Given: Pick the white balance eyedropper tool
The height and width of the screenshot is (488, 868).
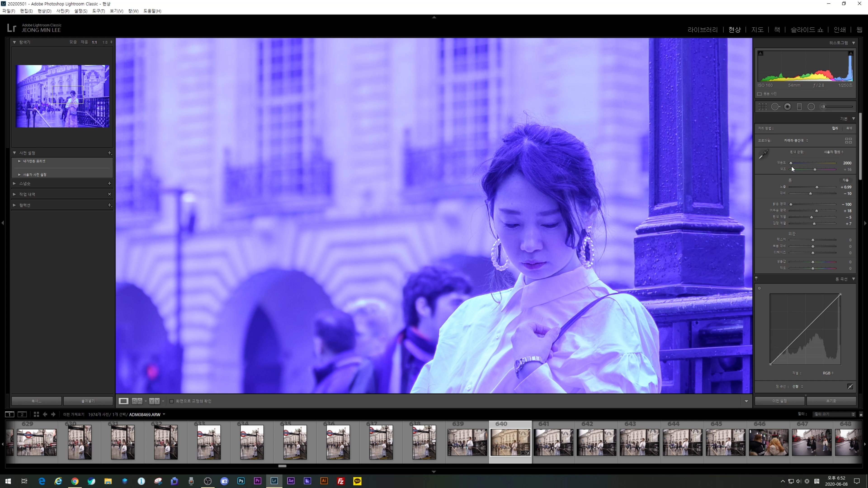Looking at the screenshot, I should [763, 154].
